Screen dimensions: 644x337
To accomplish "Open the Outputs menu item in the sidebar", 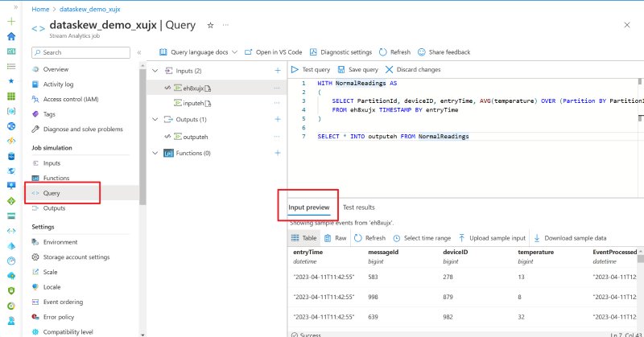I will point(54,208).
